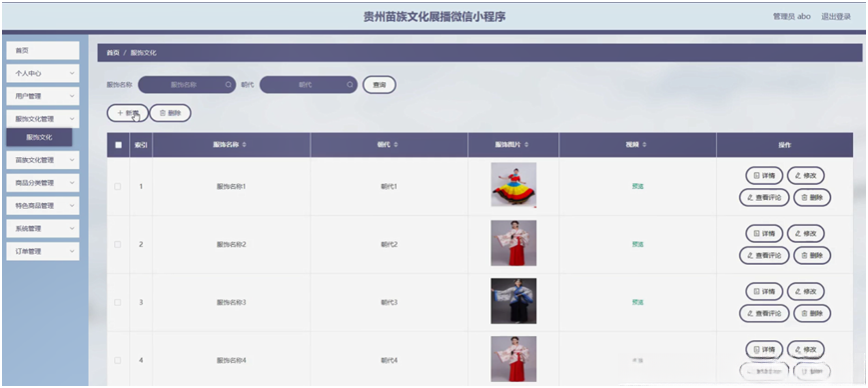Screen dimensions: 868x388
Task: Expand the 特色商品管理 sidebar menu
Action: pyautogui.click(x=43, y=206)
